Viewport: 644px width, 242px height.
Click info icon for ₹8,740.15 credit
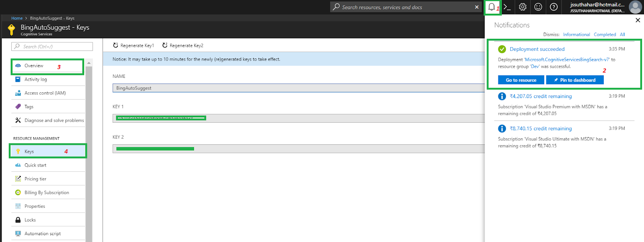(x=502, y=129)
